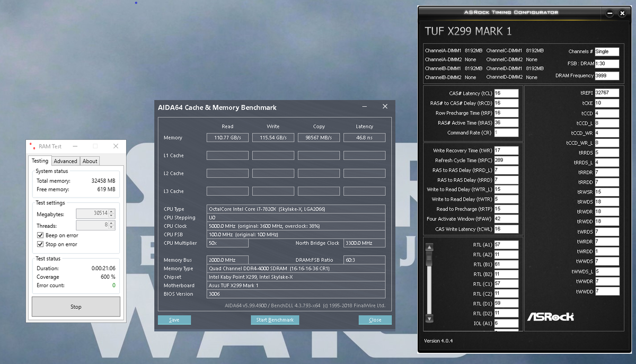Screen dimensions: 636x364
Task: Click the Memory Write result 115.54 GB/s
Action: tap(273, 138)
